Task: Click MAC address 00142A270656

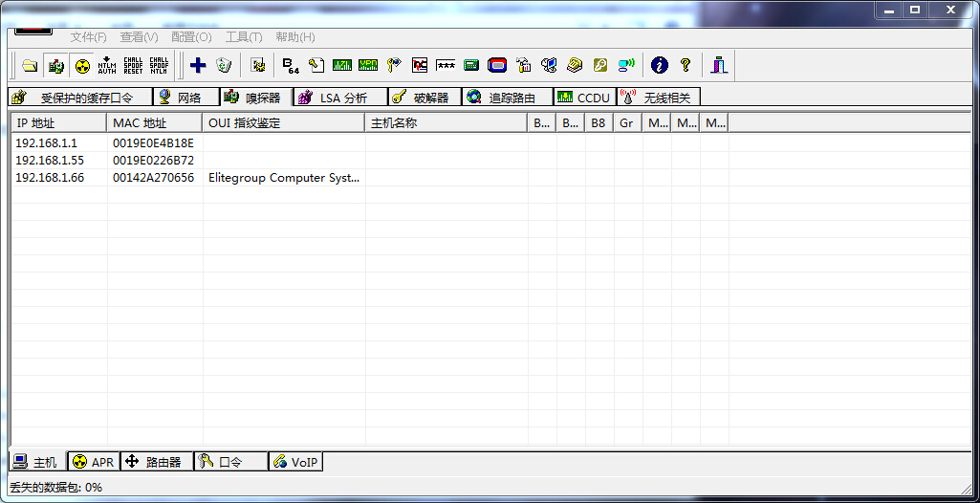Action: 153,178
